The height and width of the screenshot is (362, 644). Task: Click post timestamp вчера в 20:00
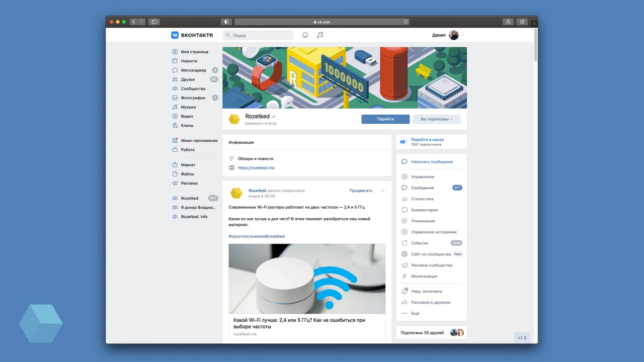pyautogui.click(x=262, y=196)
